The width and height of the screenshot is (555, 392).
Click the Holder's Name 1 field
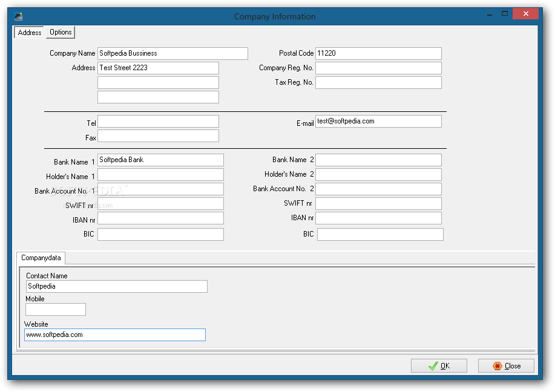pos(161,174)
